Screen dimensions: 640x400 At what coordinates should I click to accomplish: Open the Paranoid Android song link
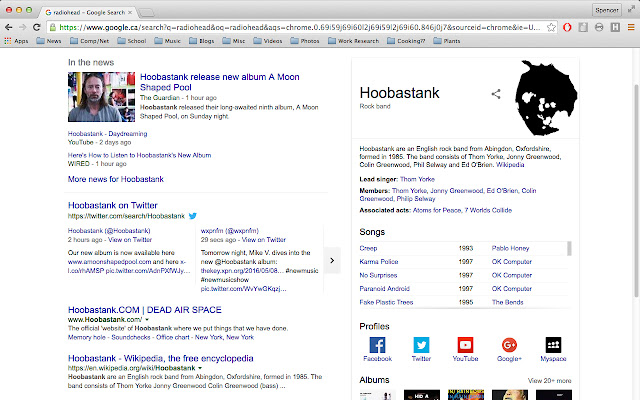[x=384, y=289]
